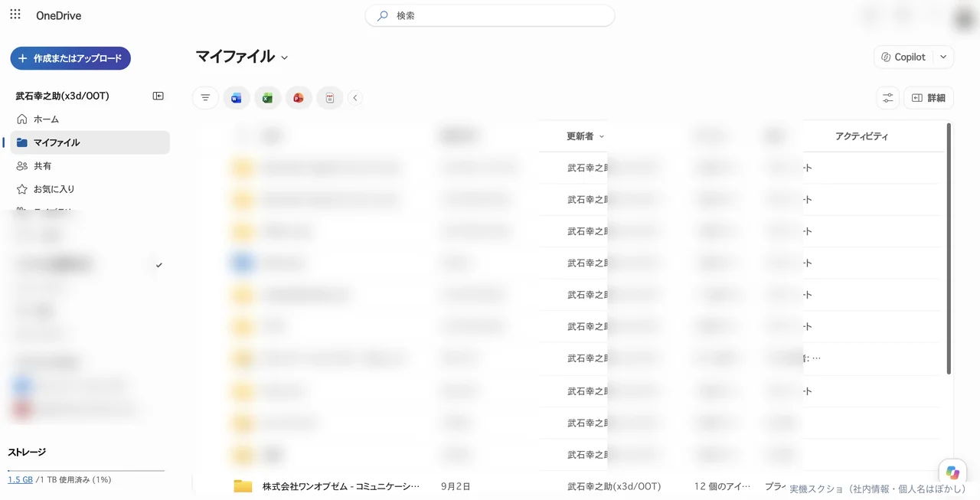The width and height of the screenshot is (980, 500).
Task: Open the 詳細 details pane
Action: (x=929, y=98)
